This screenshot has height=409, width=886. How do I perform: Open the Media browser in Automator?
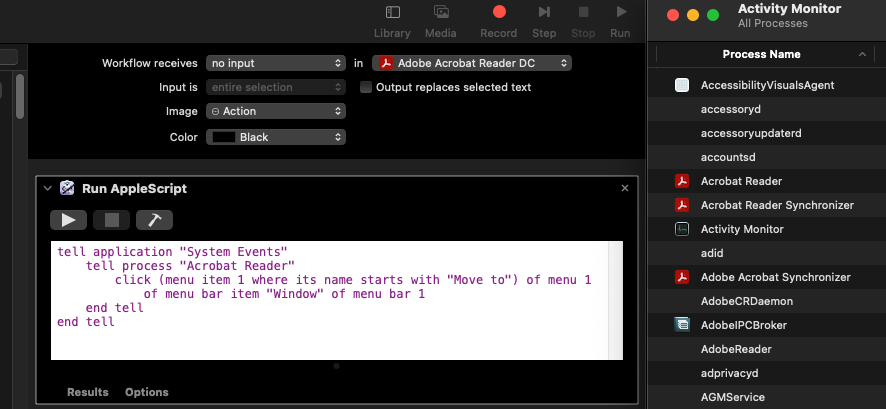coord(441,21)
